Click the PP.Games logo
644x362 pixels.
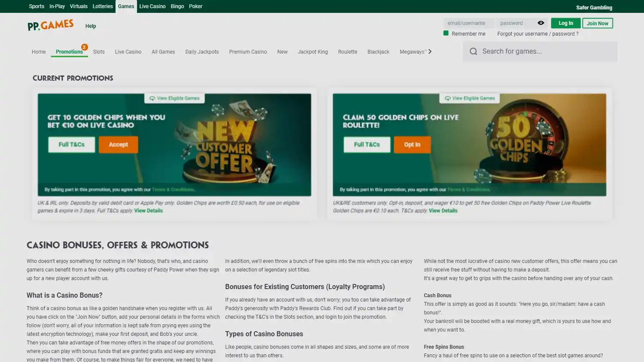coord(51,25)
